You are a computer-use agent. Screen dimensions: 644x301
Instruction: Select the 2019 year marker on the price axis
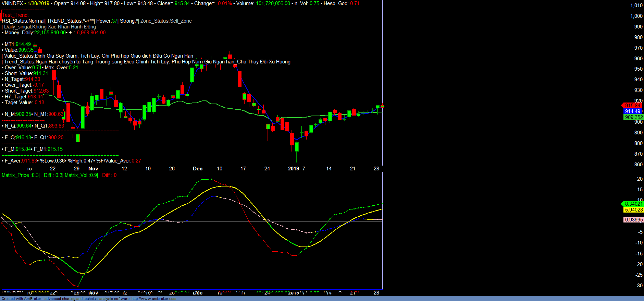coord(293,169)
